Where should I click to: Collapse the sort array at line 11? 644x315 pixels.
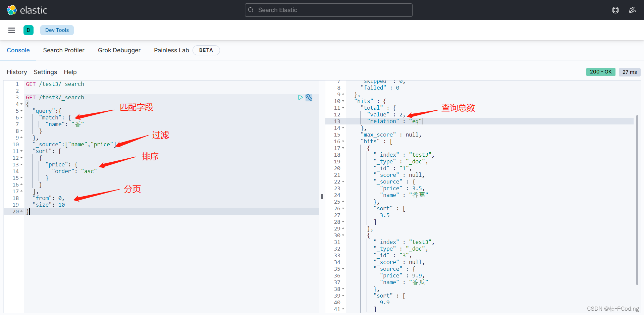click(21, 151)
